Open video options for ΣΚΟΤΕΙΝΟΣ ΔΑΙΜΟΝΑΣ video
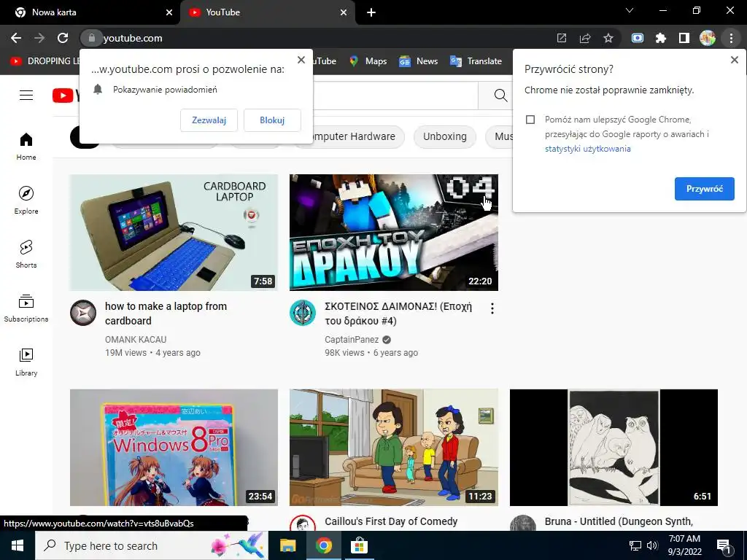This screenshot has width=747, height=560. [492, 308]
